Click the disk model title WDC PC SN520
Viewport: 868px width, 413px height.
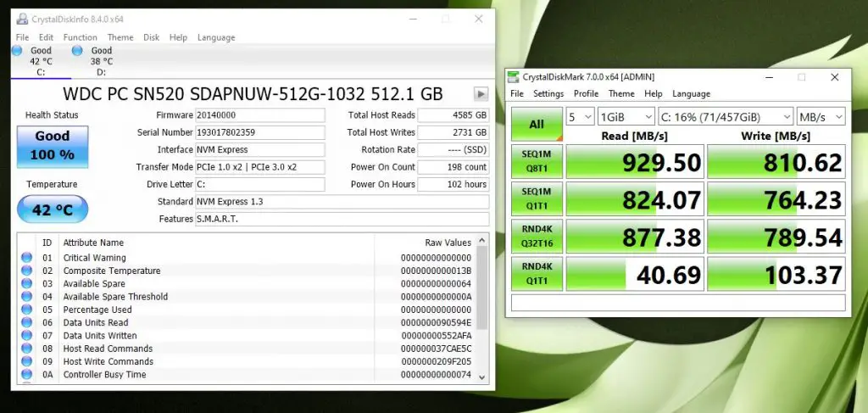click(x=253, y=94)
